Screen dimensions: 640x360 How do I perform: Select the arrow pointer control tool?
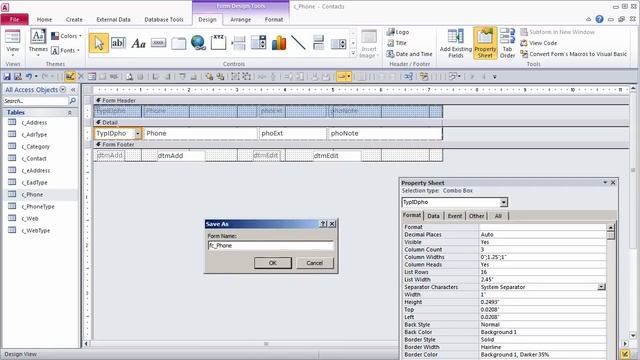click(99, 43)
